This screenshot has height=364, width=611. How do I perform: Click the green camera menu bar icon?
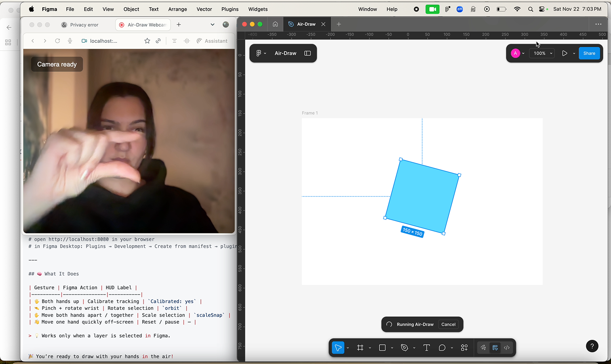tap(432, 9)
